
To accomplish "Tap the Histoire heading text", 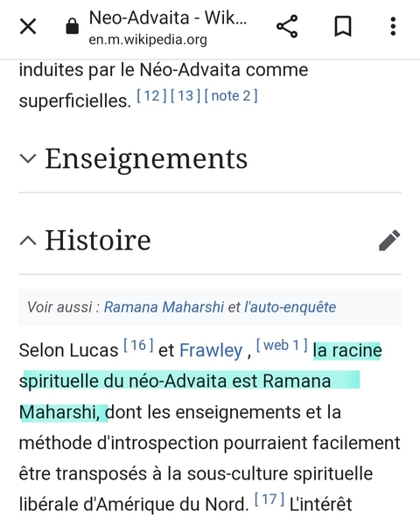I will (98, 240).
